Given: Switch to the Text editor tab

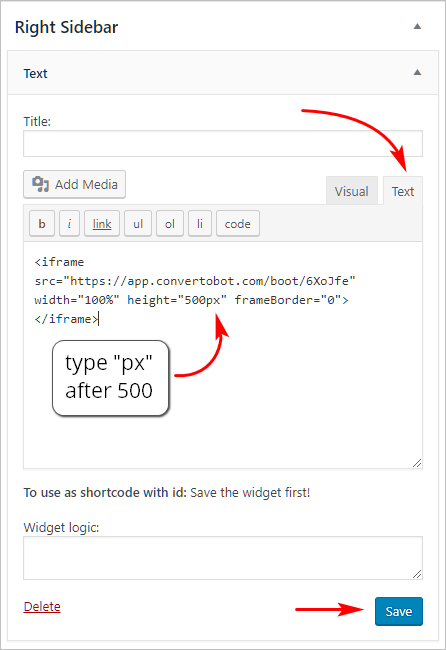Looking at the screenshot, I should [x=403, y=191].
